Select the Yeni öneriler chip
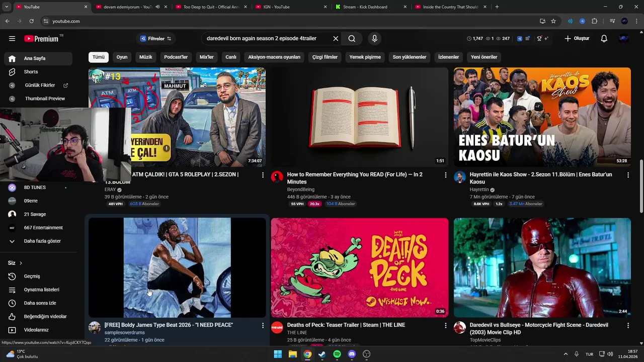 pyautogui.click(x=484, y=57)
